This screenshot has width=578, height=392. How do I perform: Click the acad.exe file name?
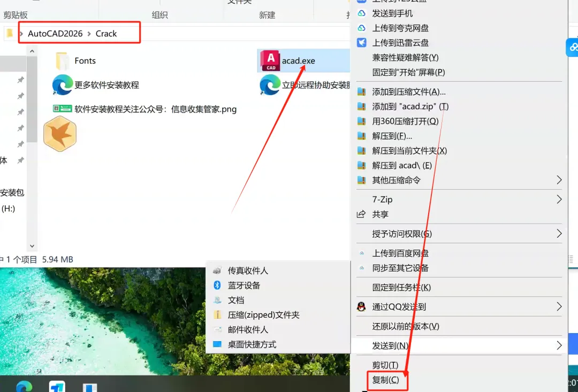(299, 61)
